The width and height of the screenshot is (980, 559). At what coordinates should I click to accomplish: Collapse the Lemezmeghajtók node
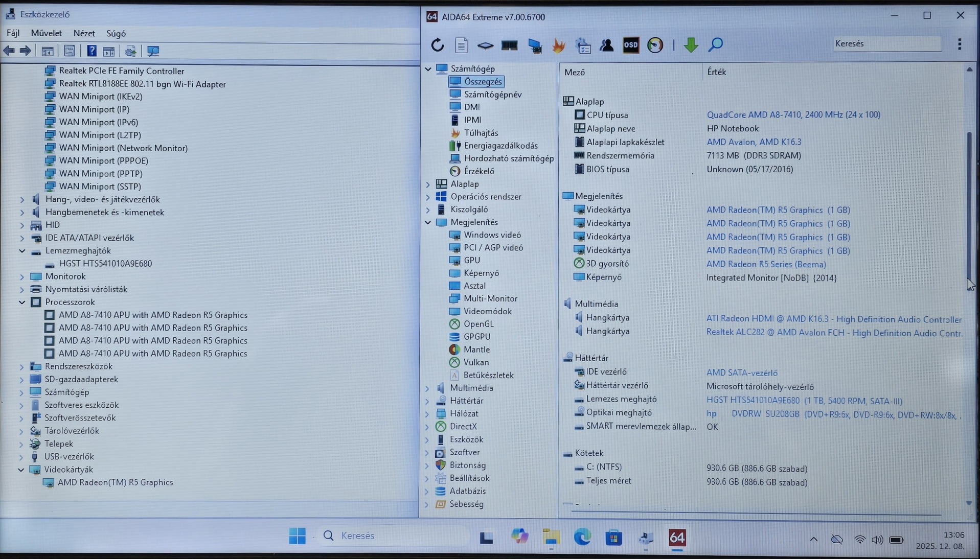click(22, 251)
